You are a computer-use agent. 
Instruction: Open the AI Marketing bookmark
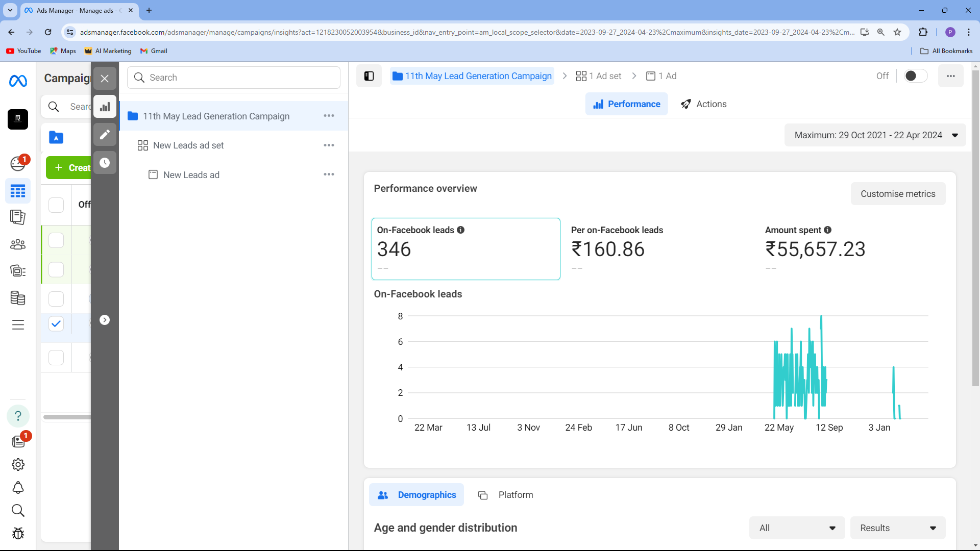pos(108,51)
